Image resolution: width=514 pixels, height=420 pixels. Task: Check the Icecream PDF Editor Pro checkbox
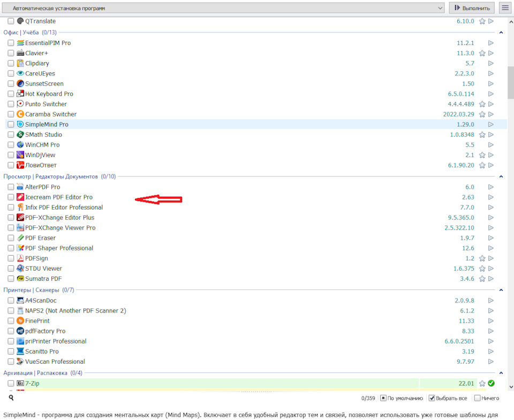[11, 197]
